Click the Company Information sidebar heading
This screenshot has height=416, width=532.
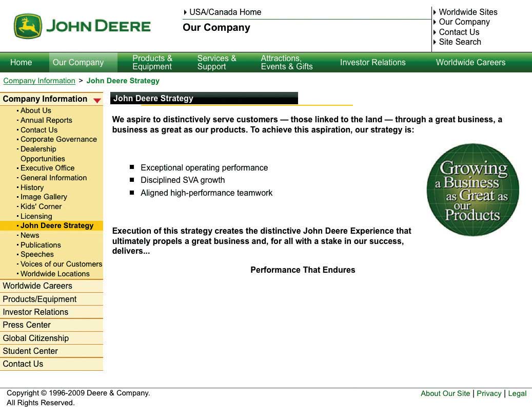[45, 99]
